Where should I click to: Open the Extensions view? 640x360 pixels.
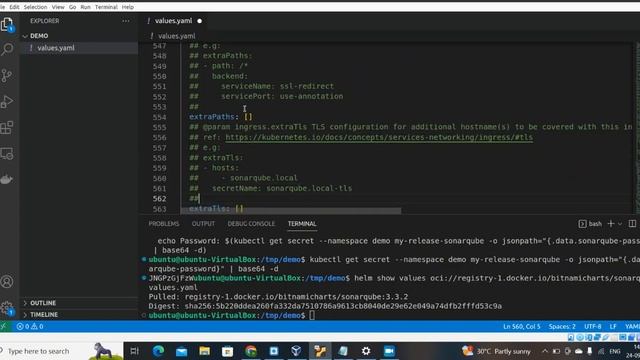coord(7,127)
